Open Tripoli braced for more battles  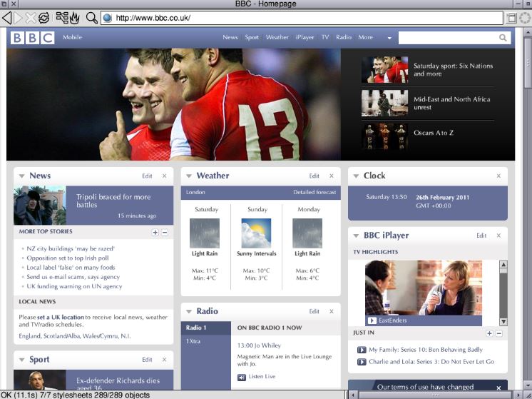click(113, 201)
